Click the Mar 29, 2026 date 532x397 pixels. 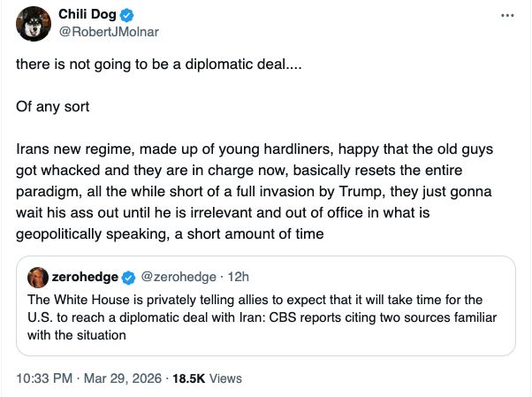124,378
